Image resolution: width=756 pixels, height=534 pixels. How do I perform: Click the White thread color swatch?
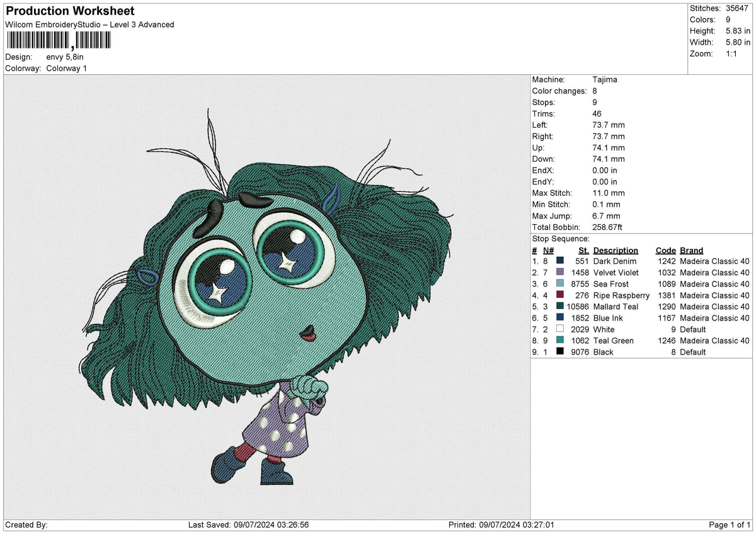pyautogui.click(x=560, y=329)
